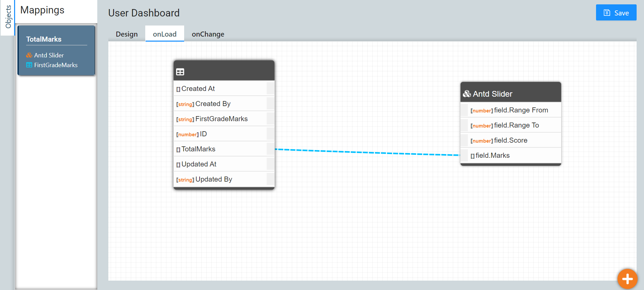Select the onLoad tab
Image resolution: width=644 pixels, height=290 pixels.
[x=165, y=34]
